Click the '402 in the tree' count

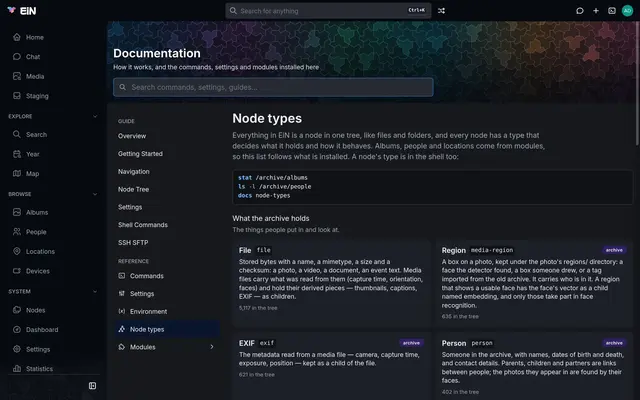coord(460,392)
